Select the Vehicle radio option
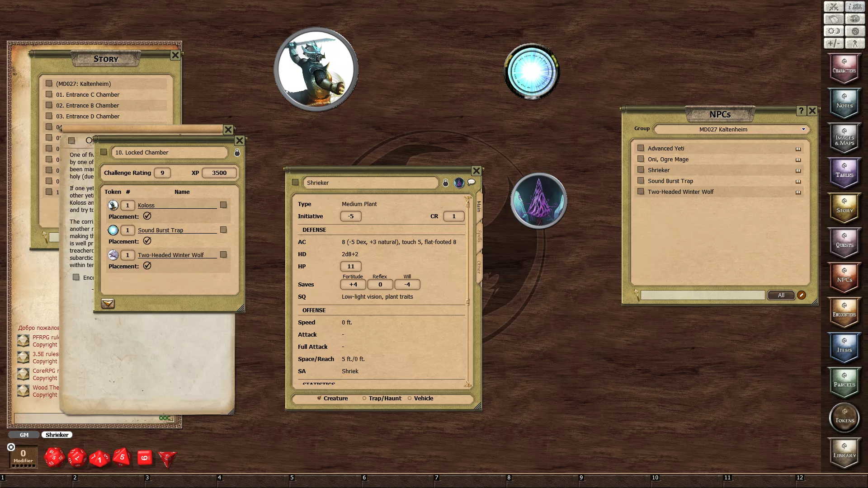The height and width of the screenshot is (488, 868). click(410, 398)
